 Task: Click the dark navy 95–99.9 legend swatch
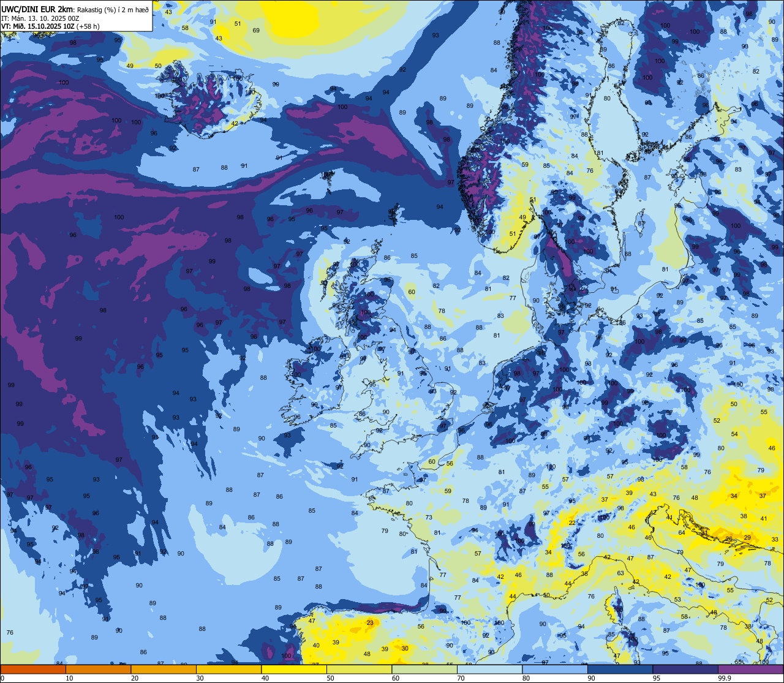685,670
